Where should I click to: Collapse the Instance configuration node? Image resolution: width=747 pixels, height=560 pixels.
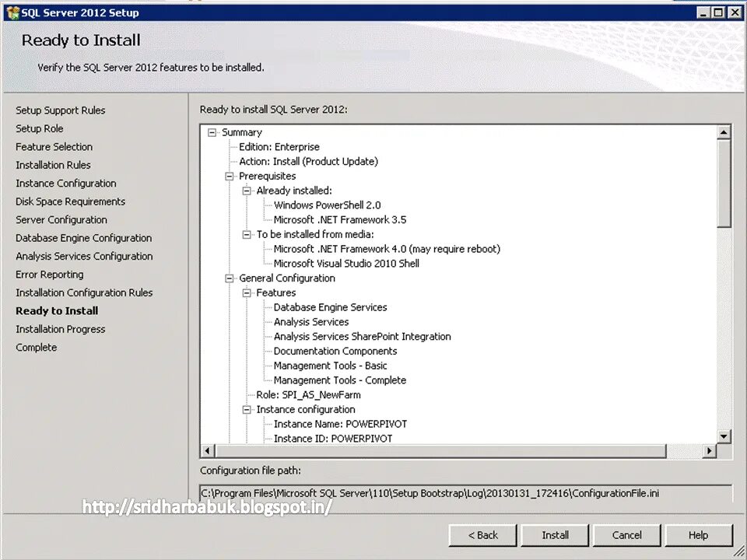coord(247,410)
